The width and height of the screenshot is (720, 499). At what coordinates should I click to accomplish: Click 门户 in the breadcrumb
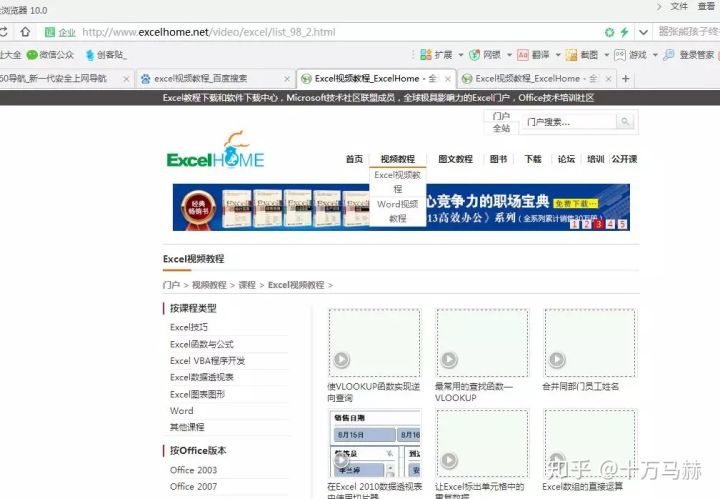pos(171,285)
